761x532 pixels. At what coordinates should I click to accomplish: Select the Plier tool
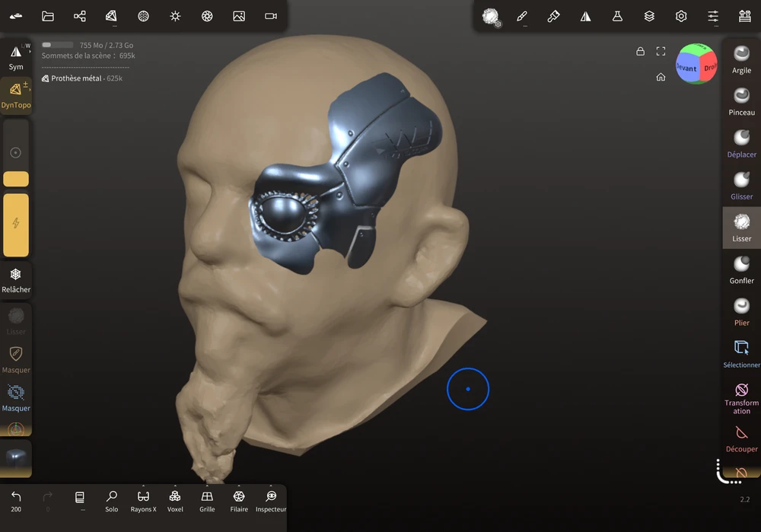pyautogui.click(x=741, y=311)
